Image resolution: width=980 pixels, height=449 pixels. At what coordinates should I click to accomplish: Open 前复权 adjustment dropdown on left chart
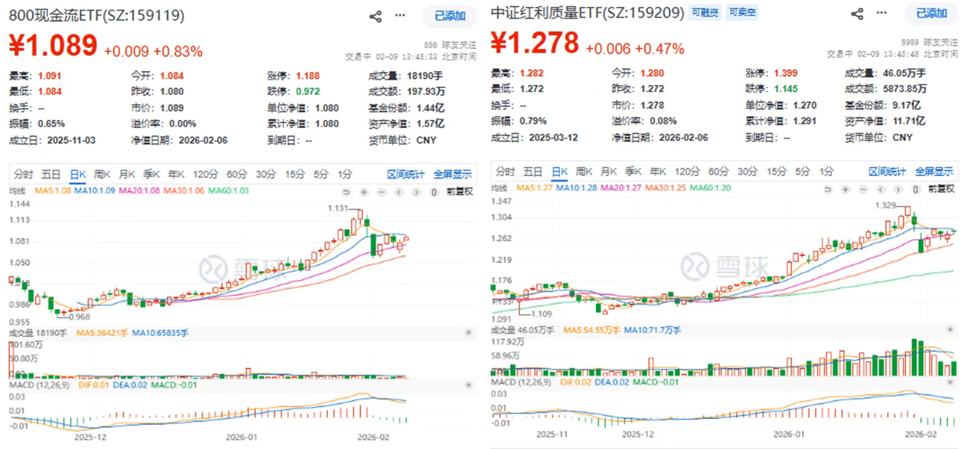(459, 192)
